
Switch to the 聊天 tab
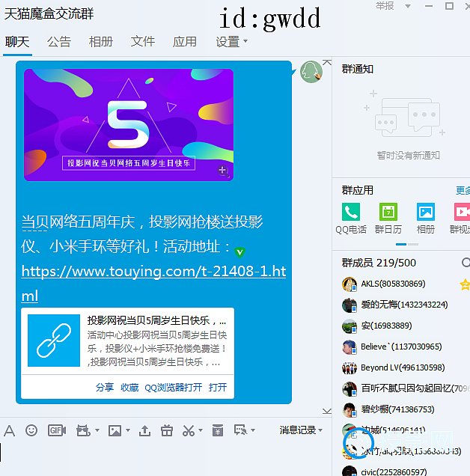point(17,42)
